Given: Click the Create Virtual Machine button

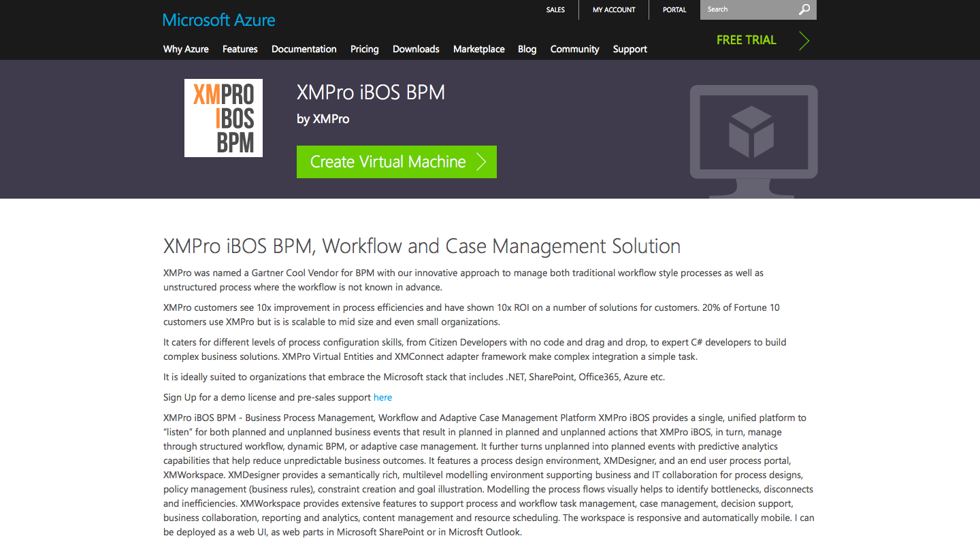Looking at the screenshot, I should [397, 162].
